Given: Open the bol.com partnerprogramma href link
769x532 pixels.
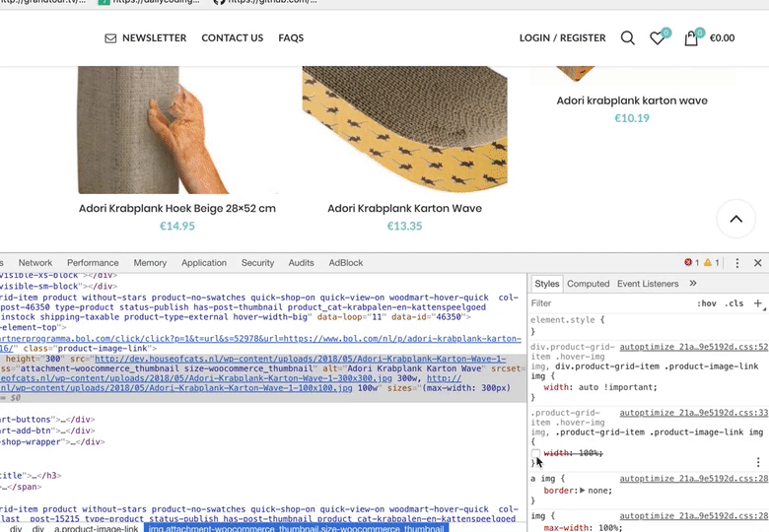Looking at the screenshot, I should (x=260, y=339).
